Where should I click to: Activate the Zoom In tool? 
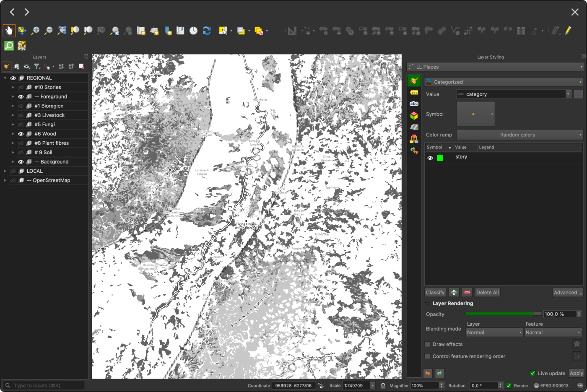coord(35,31)
